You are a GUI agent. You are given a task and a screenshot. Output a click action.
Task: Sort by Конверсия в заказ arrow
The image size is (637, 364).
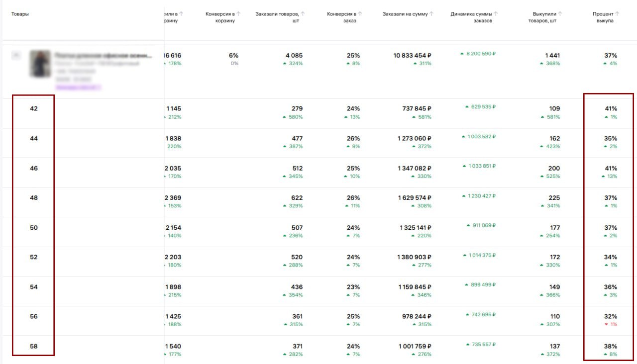pos(360,14)
